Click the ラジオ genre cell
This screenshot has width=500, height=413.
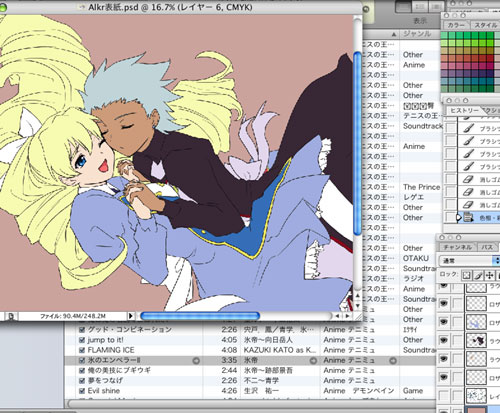(x=413, y=279)
